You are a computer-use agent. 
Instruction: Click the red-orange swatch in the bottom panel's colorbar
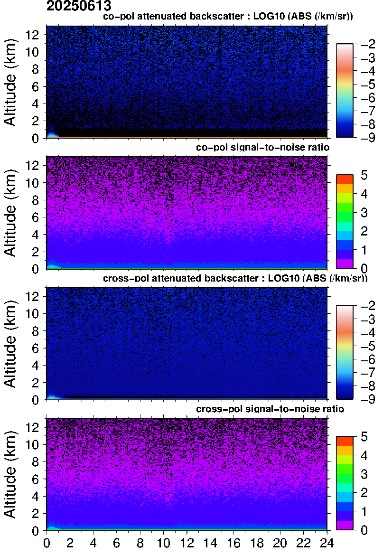tap(345, 441)
